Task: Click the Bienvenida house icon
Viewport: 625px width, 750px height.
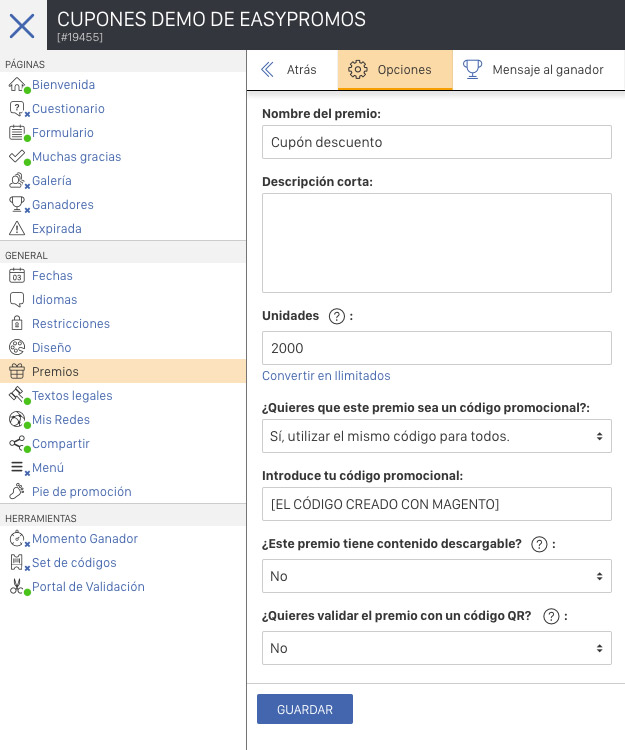Action: coord(17,84)
